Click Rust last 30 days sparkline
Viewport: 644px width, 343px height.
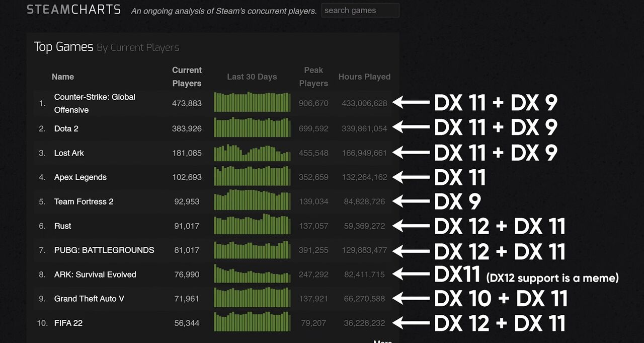pos(252,225)
